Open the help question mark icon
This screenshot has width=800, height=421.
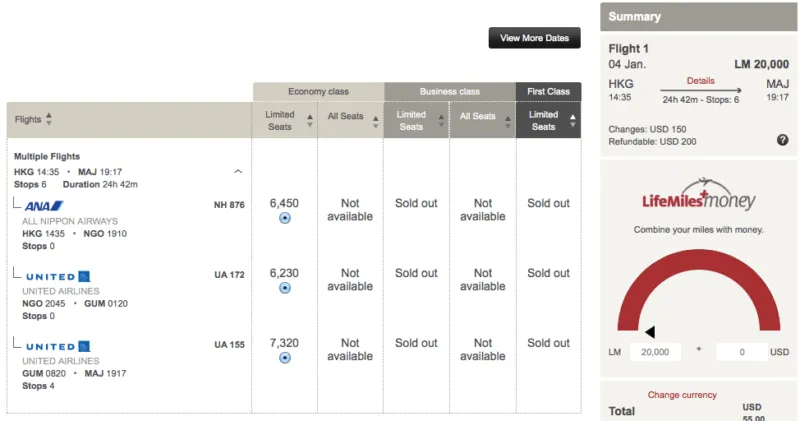pyautogui.click(x=783, y=140)
